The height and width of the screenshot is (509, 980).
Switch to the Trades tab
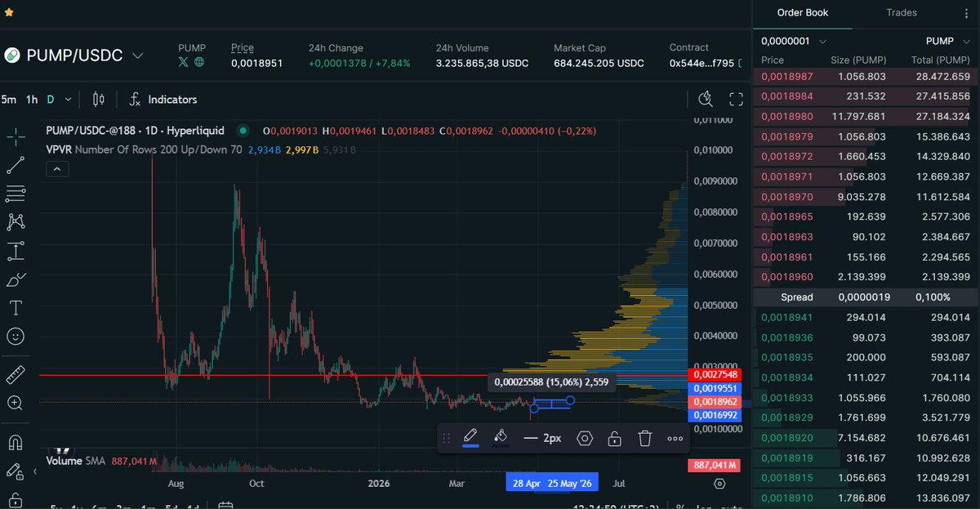[902, 12]
